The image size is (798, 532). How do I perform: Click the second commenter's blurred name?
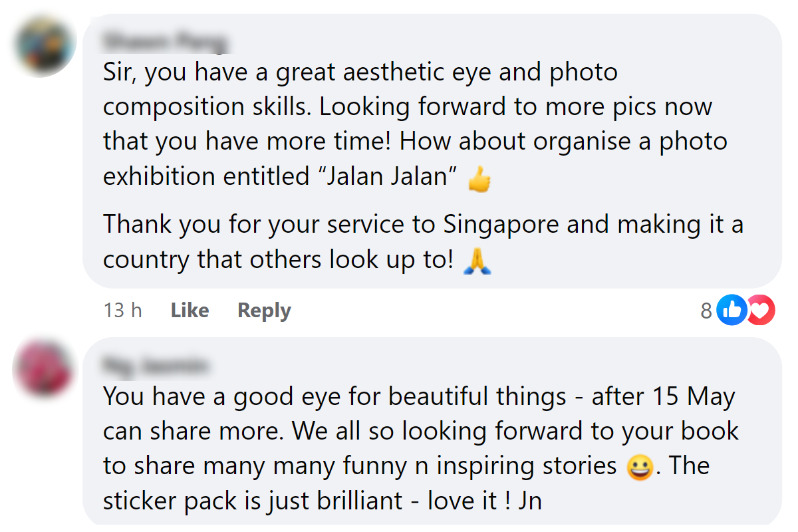point(156,366)
